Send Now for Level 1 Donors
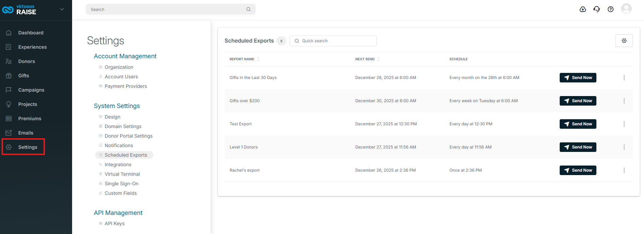This screenshot has width=644, height=234. (578, 147)
